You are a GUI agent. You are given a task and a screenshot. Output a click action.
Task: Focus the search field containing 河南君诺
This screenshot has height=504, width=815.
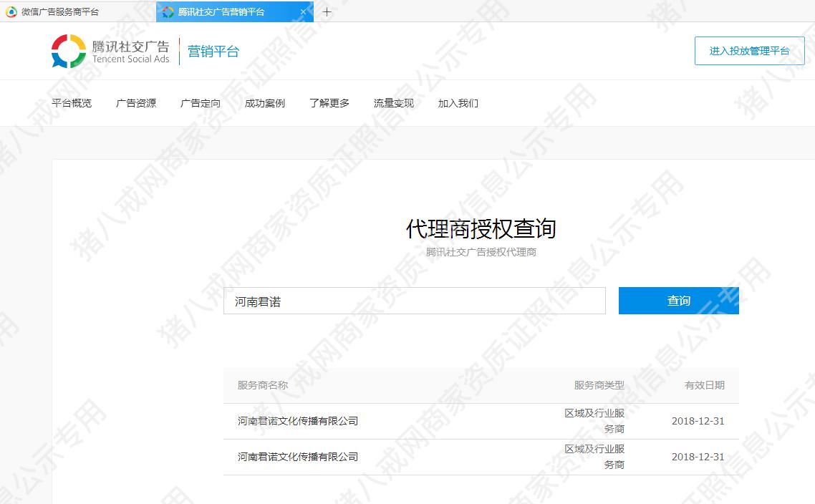414,301
